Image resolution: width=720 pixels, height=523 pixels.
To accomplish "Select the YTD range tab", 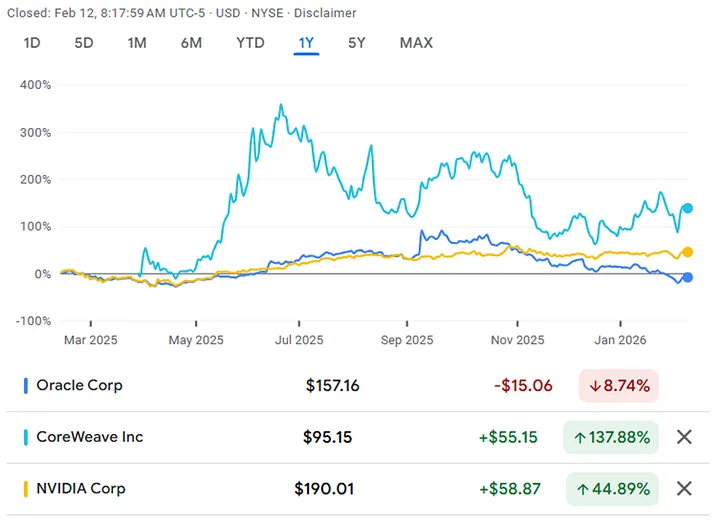I will 250,43.
